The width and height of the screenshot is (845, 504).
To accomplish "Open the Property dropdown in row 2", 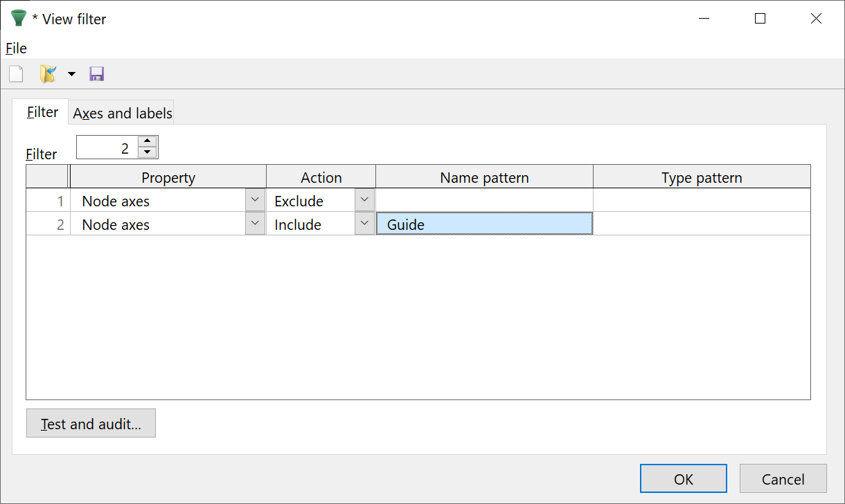I will pos(255,224).
